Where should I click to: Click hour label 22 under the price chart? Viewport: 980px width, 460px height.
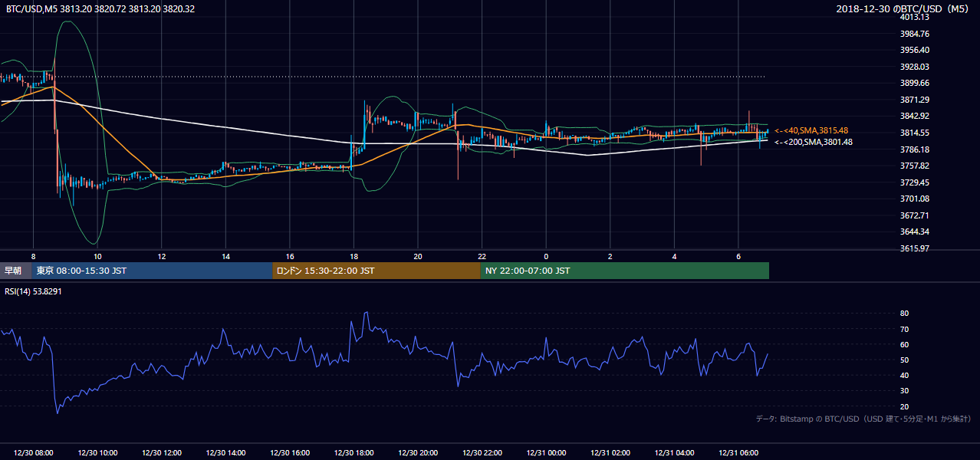coord(482,256)
